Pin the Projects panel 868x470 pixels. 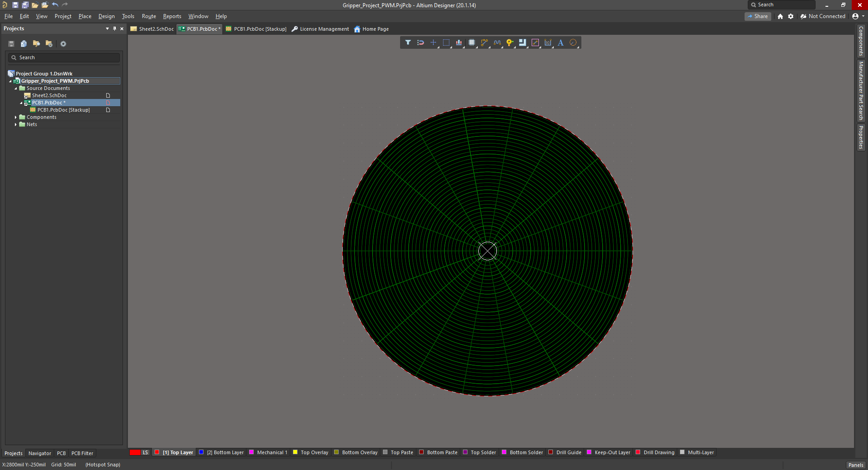coord(114,28)
